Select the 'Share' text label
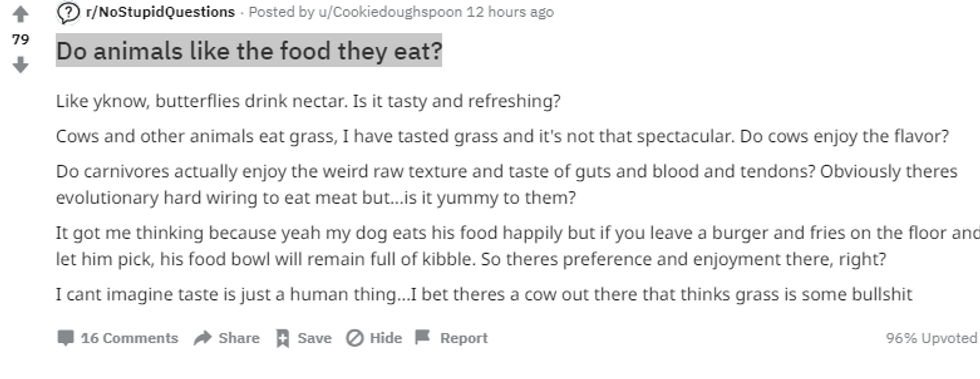The image size is (980, 379). [x=239, y=338]
